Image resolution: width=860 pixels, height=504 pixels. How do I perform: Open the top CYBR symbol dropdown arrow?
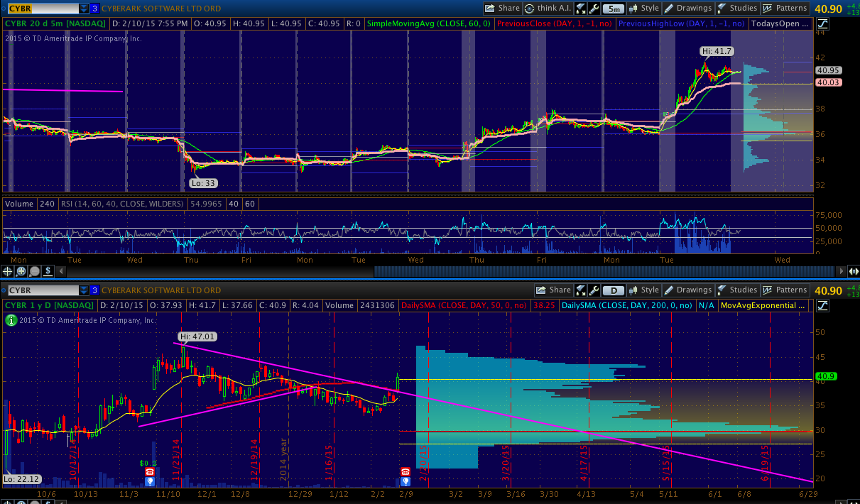click(x=85, y=9)
